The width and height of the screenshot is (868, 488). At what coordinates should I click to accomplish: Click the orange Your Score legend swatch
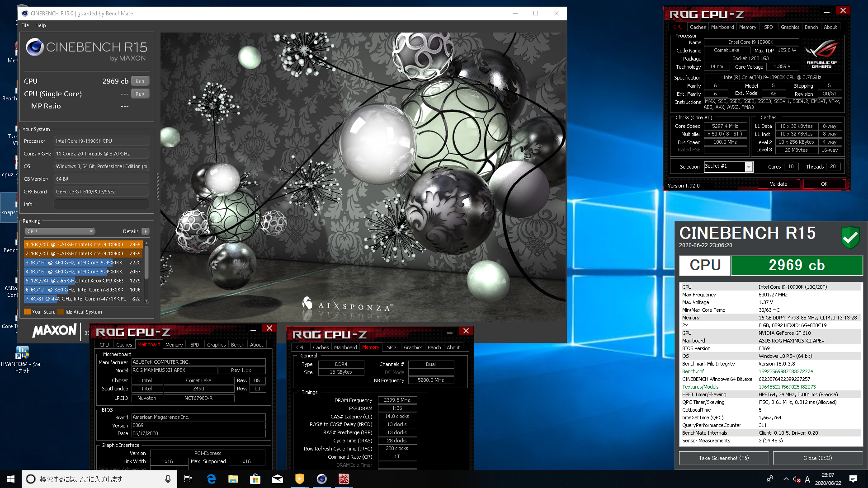(x=27, y=312)
